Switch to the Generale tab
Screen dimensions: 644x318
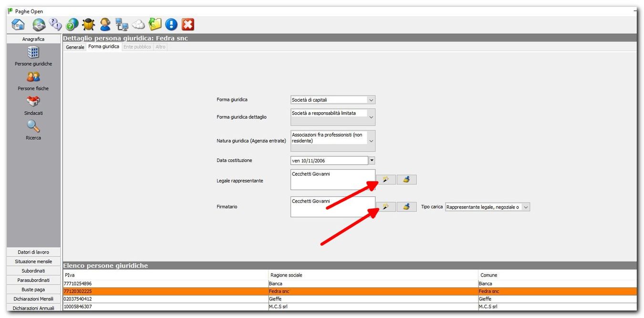pos(75,47)
